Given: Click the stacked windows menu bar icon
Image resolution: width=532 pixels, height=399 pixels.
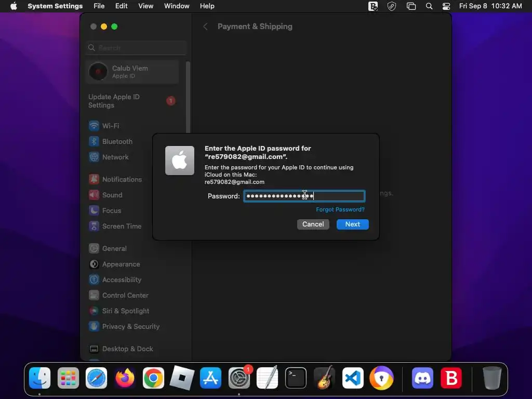Looking at the screenshot, I should point(411,6).
